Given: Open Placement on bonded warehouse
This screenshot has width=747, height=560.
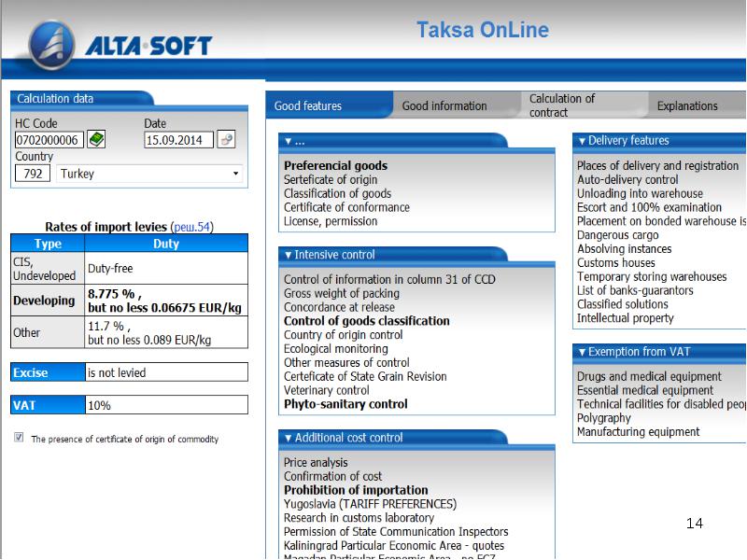Looking at the screenshot, I should tap(662, 221).
